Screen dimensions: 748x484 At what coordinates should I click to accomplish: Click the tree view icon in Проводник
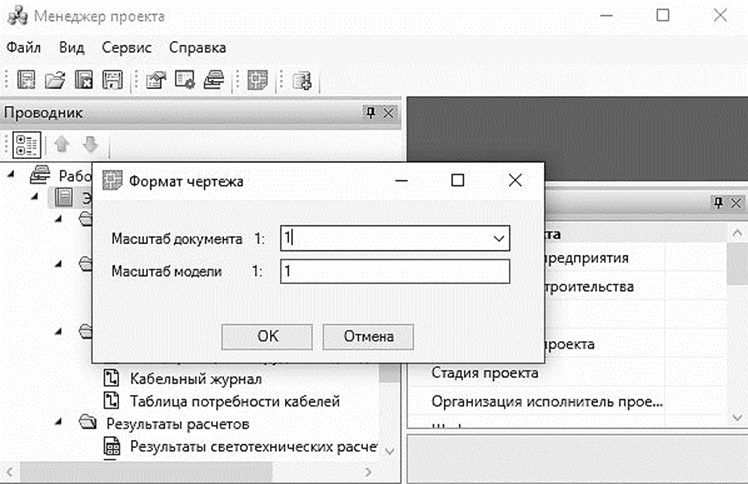[27, 144]
